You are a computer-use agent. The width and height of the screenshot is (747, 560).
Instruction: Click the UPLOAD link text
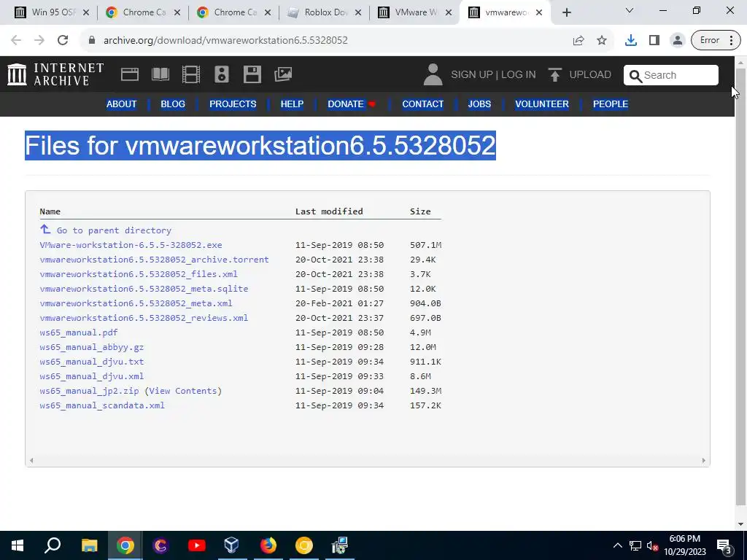coord(590,75)
